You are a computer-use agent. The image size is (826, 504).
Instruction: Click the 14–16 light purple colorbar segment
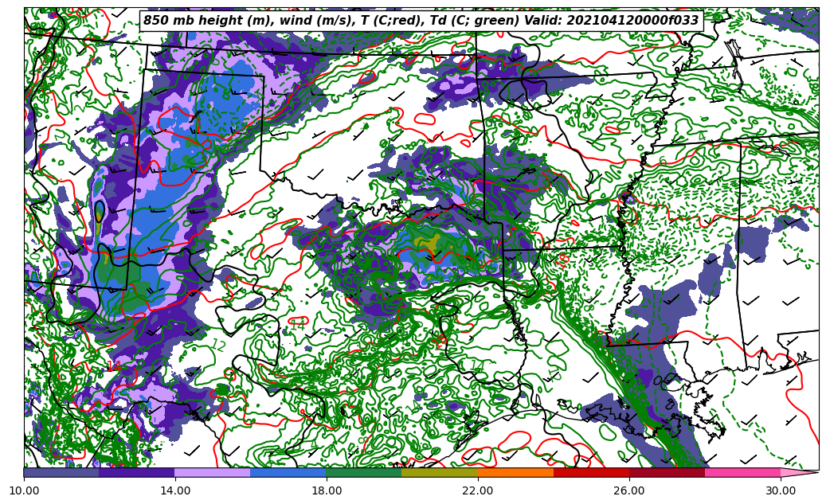213,472
